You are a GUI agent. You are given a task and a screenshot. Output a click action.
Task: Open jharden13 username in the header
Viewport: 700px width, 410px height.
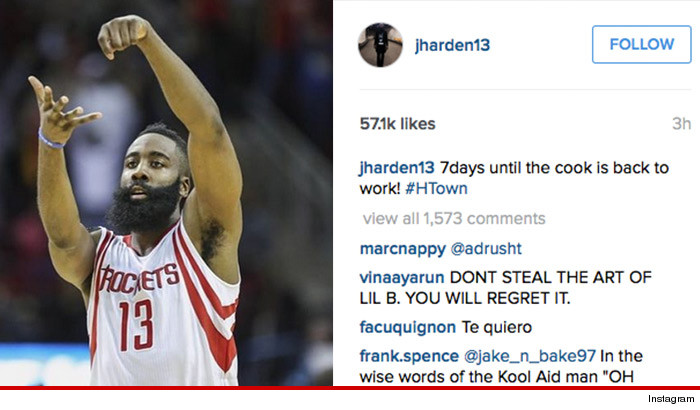tap(452, 45)
